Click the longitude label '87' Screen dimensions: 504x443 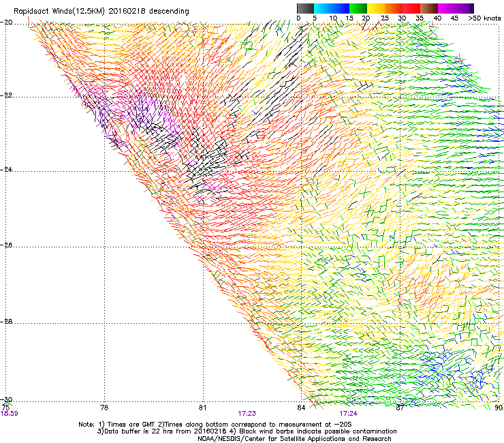400,408
